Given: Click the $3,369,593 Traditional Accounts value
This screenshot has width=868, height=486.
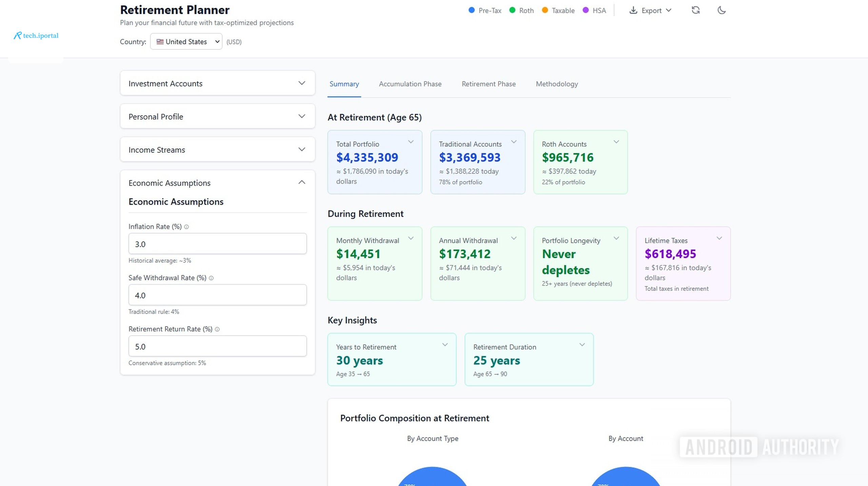Looking at the screenshot, I should pos(470,158).
